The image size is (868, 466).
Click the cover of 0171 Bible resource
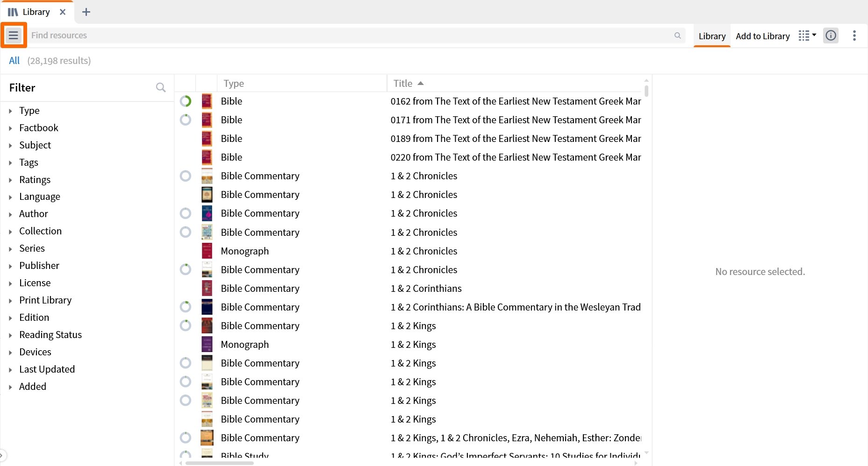coord(207,120)
